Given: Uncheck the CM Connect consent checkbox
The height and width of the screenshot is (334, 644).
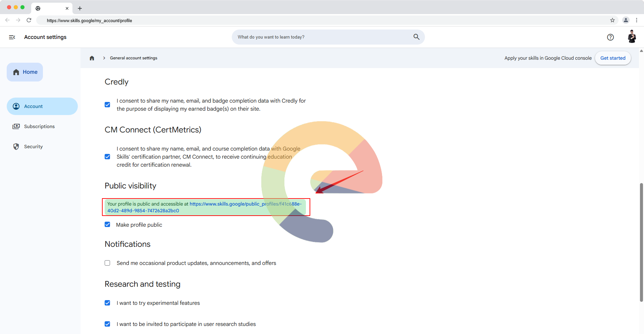Looking at the screenshot, I should (x=107, y=157).
